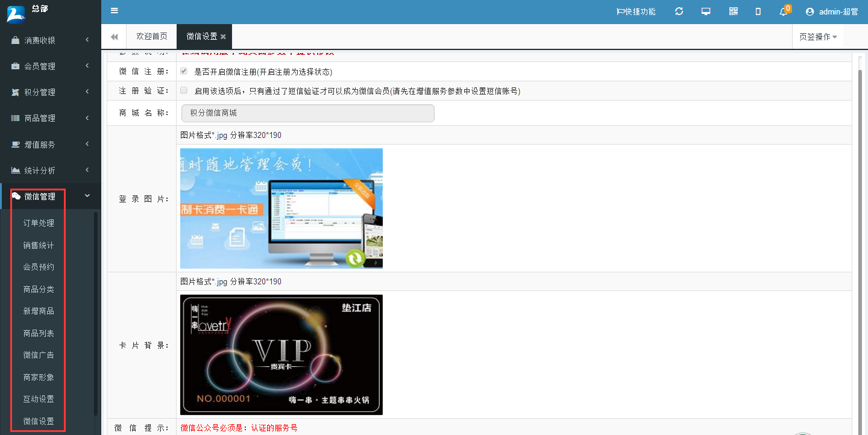Expand the 会员管理 sidebar menu
Image resolution: width=868 pixels, height=435 pixels.
(x=51, y=66)
